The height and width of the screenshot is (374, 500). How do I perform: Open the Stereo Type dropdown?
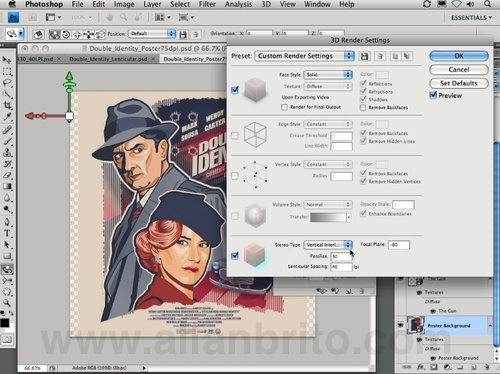tap(328, 245)
